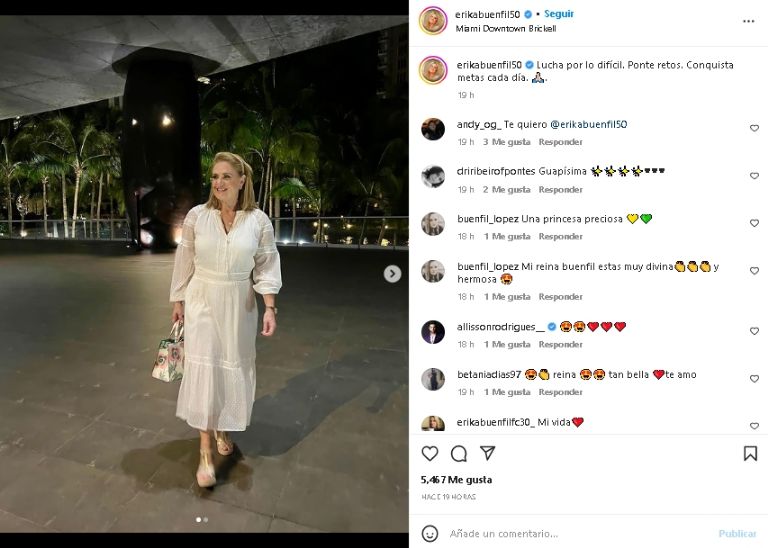Open buenfil_lopez's avatar on the princesa comment

433,224
